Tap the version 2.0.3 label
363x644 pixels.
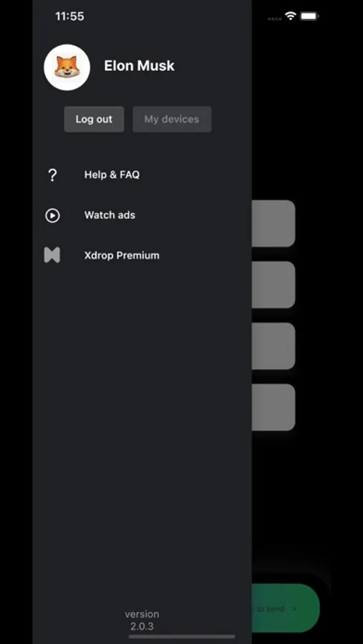142,620
